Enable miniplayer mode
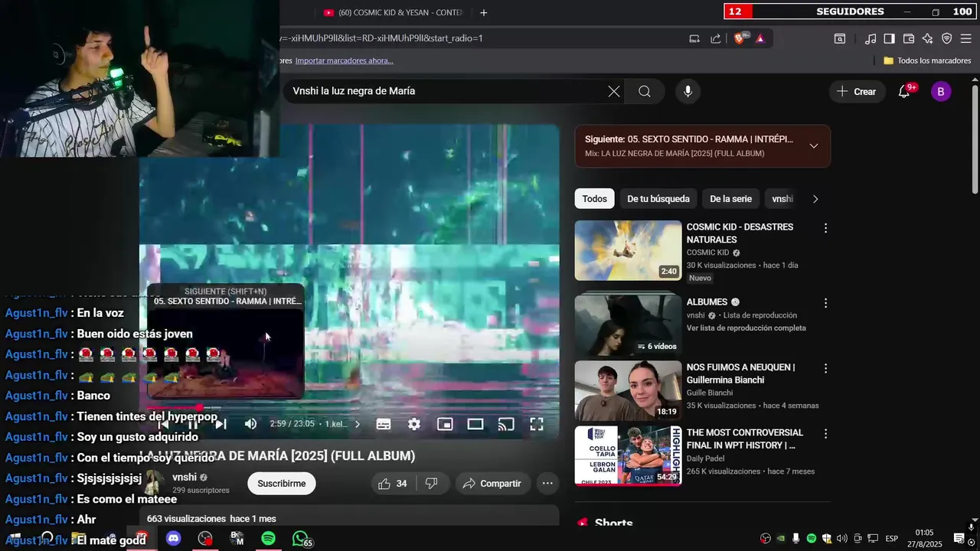Screen dimensions: 980x551 tap(445, 424)
